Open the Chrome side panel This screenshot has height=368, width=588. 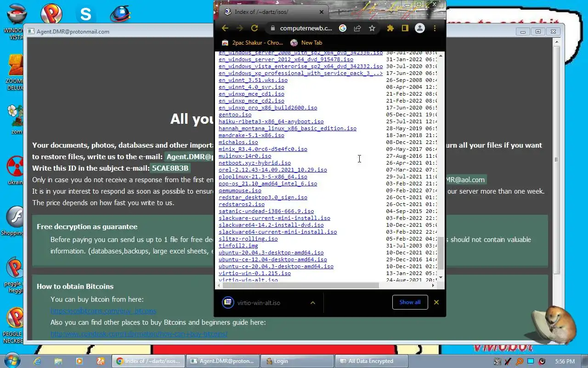[x=405, y=28]
